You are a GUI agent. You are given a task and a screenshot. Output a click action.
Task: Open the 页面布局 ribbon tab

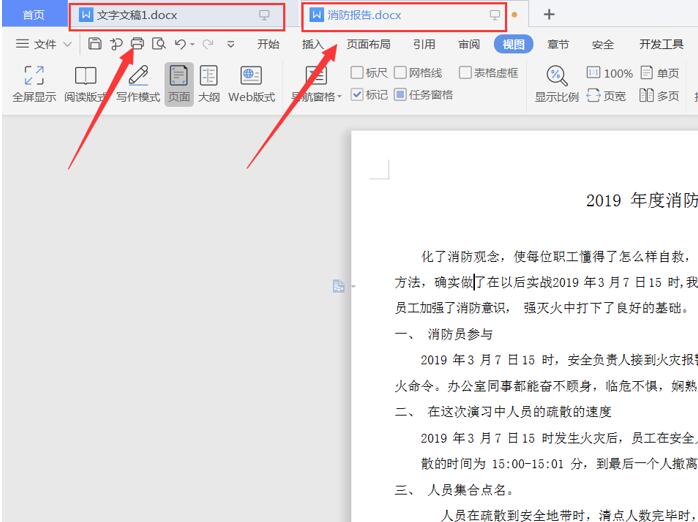pyautogui.click(x=369, y=44)
